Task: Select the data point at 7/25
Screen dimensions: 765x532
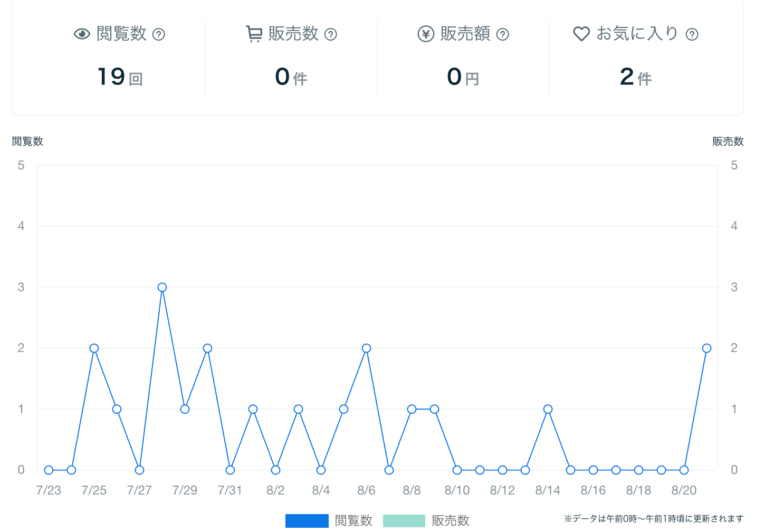Action: pyautogui.click(x=94, y=348)
